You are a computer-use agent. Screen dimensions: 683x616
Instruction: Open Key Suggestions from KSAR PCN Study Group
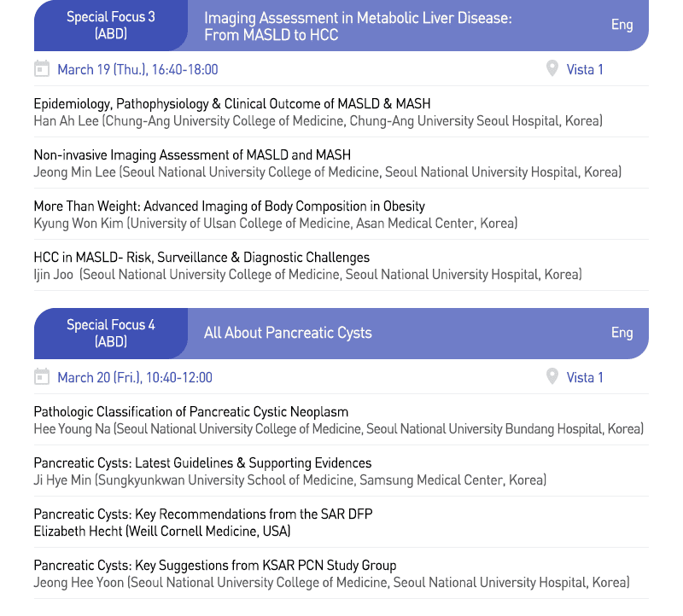pos(215,566)
